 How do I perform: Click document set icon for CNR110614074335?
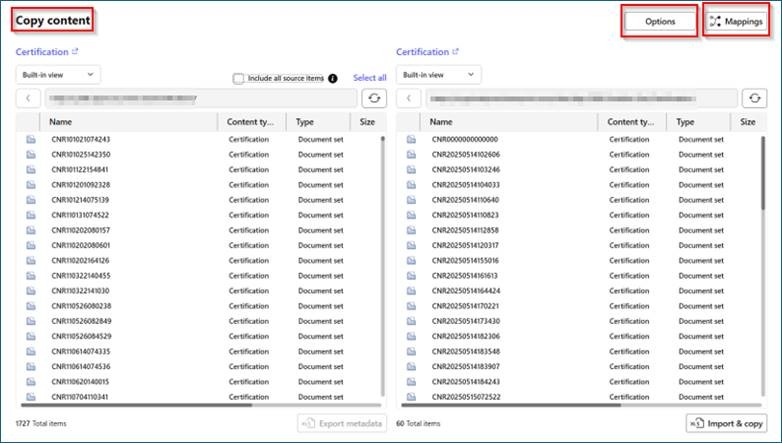click(31, 351)
